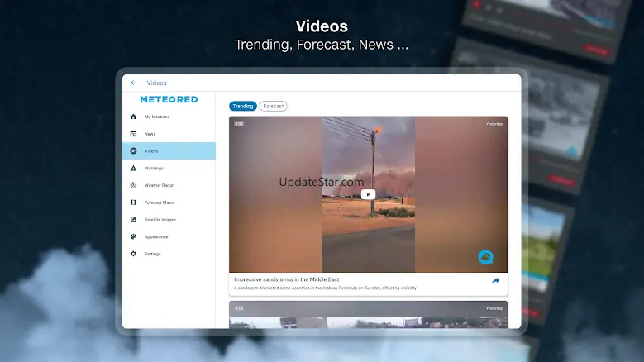
Task: Click the Meteored round logo badge on the video
Action: click(485, 257)
